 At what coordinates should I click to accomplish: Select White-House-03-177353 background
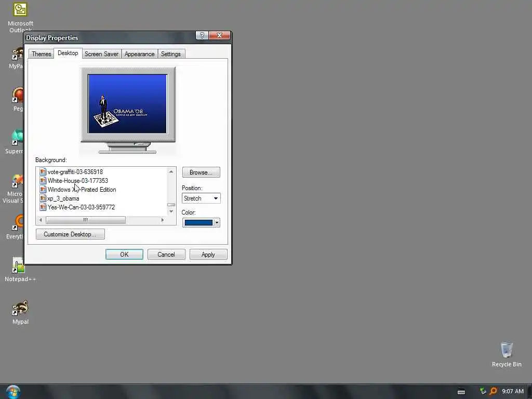click(x=78, y=180)
